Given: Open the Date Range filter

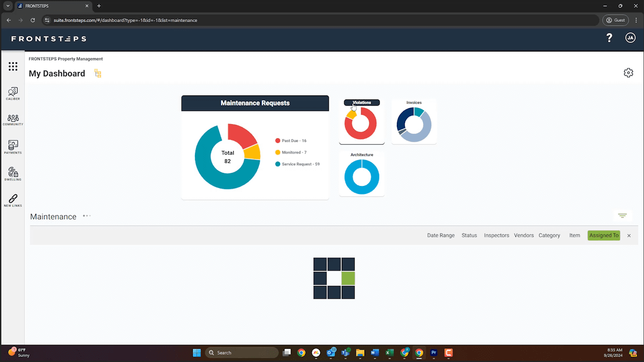Looking at the screenshot, I should tap(441, 236).
